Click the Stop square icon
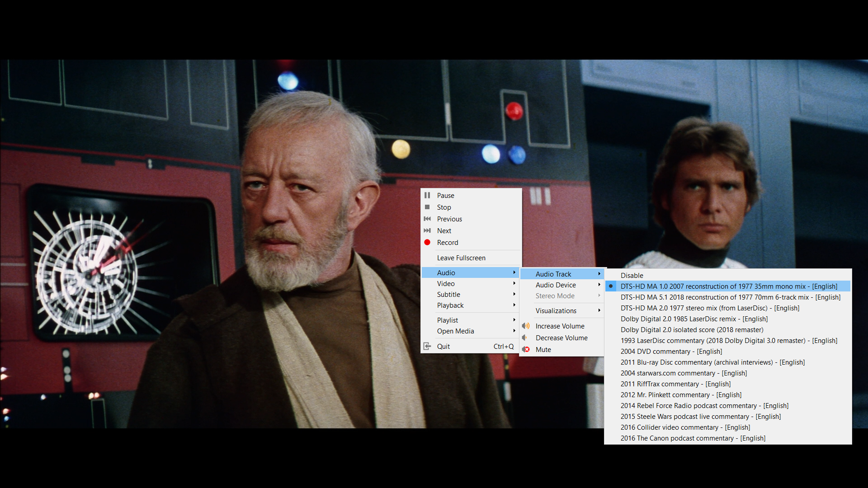This screenshot has width=868, height=488. [x=427, y=207]
